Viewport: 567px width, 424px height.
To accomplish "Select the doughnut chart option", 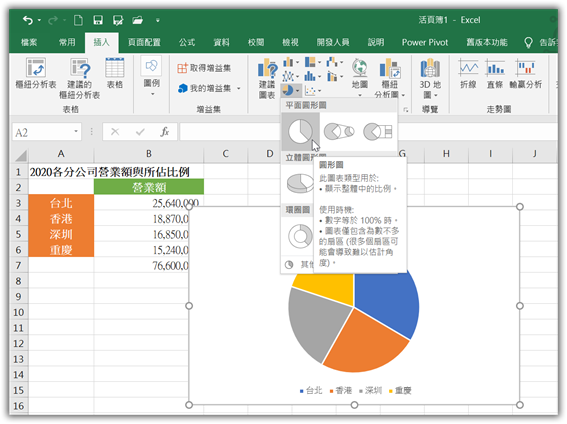I will pos(300,236).
